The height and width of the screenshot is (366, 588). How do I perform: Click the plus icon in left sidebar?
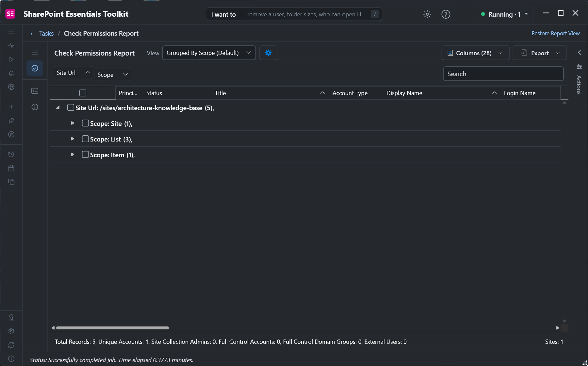tap(11, 107)
